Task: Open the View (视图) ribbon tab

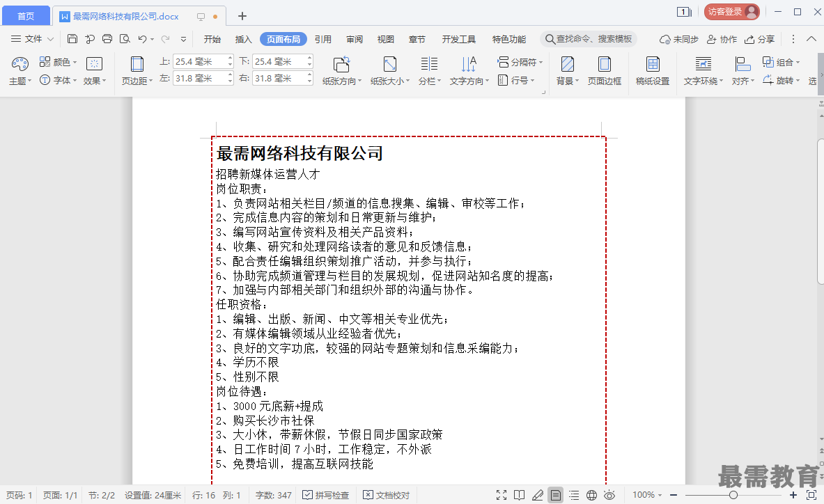Action: 386,39
